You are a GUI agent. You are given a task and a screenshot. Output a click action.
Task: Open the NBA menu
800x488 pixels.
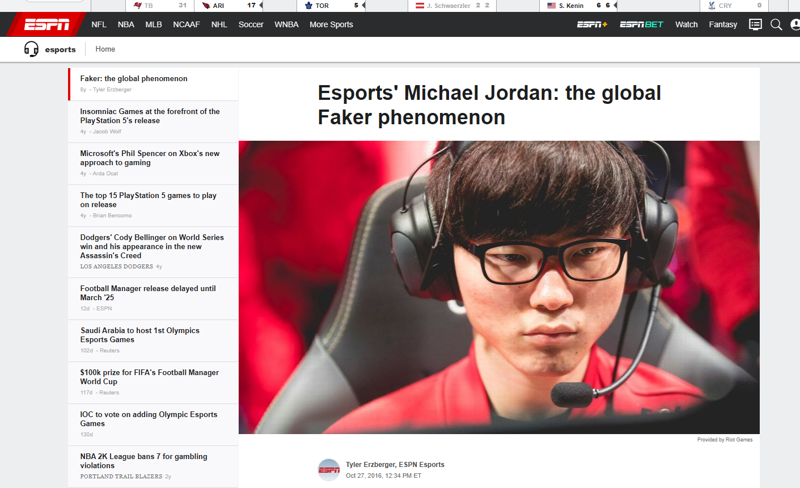[x=126, y=25]
